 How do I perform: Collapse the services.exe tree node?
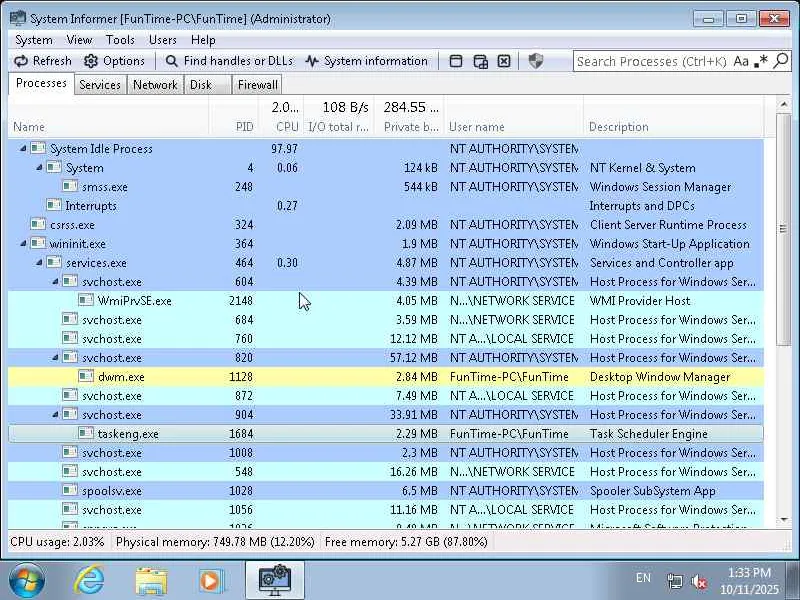point(39,263)
